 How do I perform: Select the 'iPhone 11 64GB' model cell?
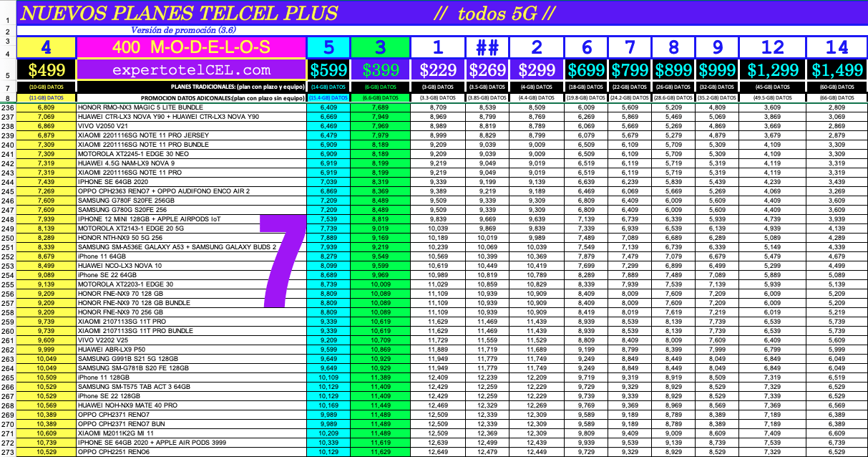pos(191,256)
